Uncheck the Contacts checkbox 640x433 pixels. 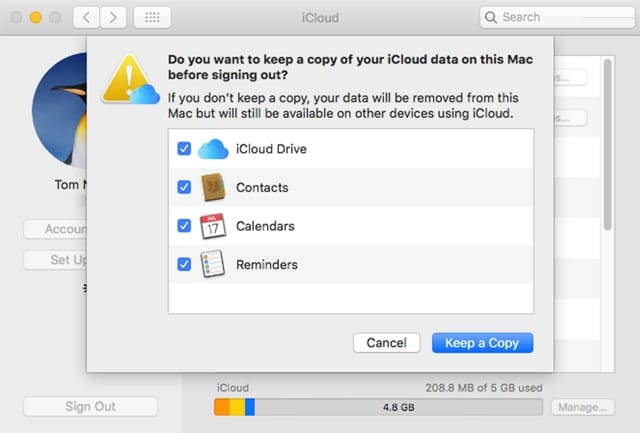[184, 187]
